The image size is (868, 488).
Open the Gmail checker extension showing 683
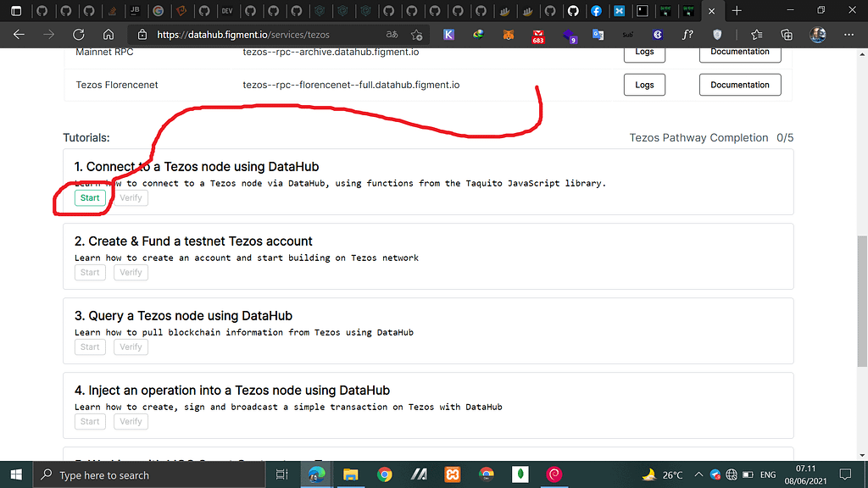538,36
